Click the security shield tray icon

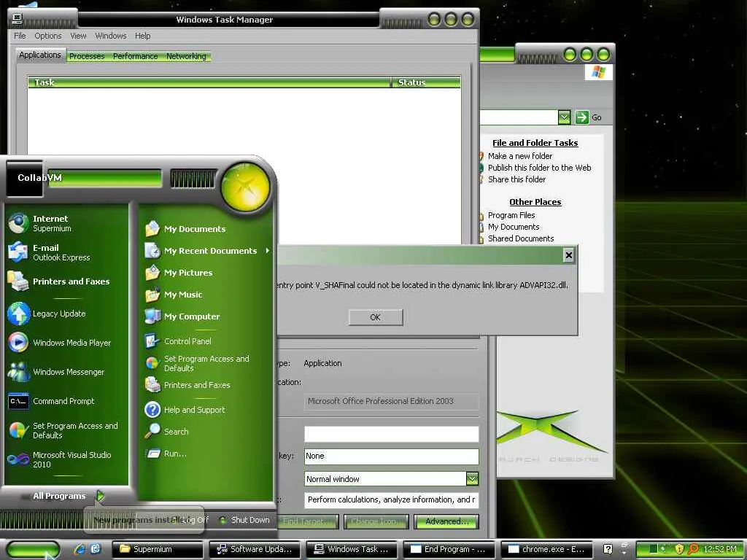[679, 549]
